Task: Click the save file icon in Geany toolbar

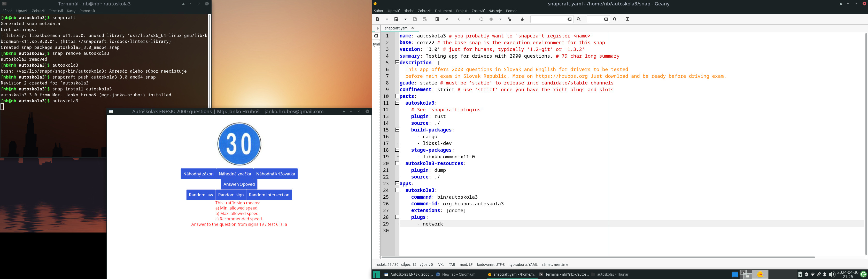Action: click(415, 19)
